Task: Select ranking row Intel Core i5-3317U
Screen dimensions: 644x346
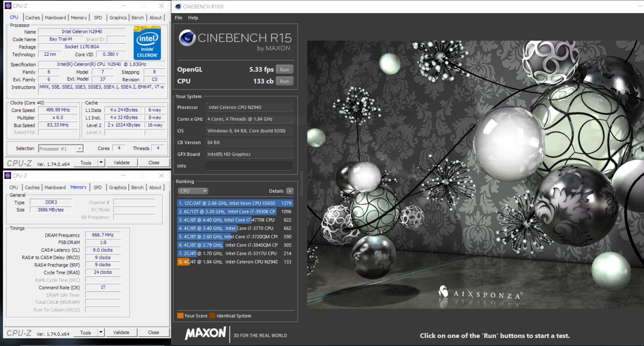Action: pyautogui.click(x=235, y=253)
